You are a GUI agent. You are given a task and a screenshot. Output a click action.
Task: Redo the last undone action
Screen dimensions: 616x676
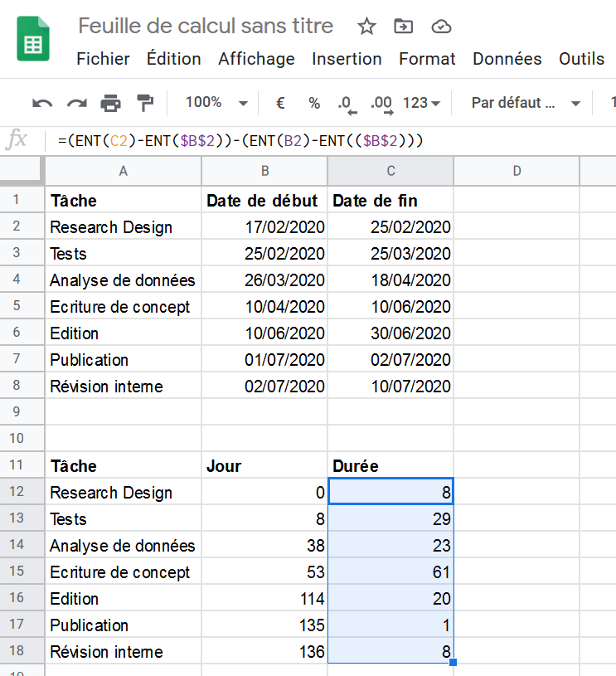coord(77,103)
